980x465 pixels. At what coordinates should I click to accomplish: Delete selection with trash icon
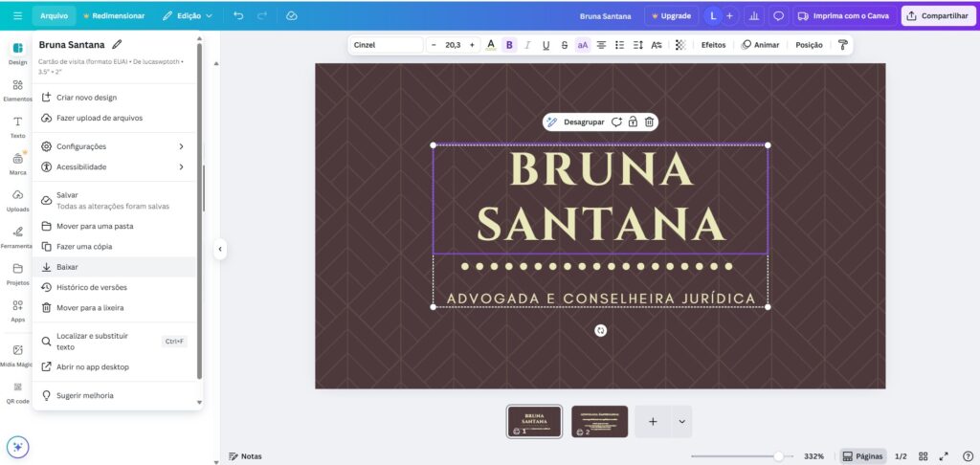[650, 122]
